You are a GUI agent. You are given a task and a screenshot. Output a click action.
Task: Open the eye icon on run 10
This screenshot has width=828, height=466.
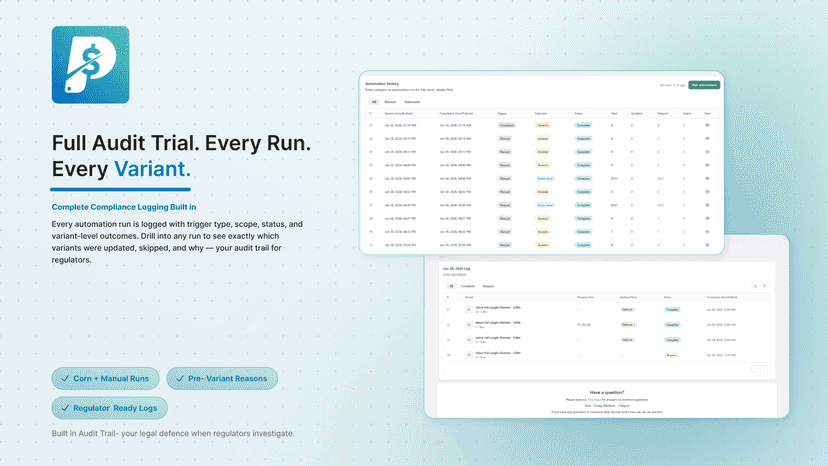tap(708, 245)
